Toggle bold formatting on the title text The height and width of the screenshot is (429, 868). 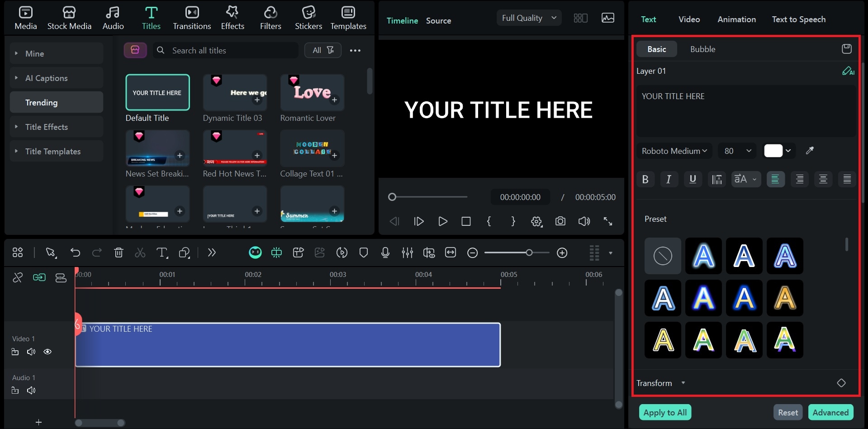point(645,179)
